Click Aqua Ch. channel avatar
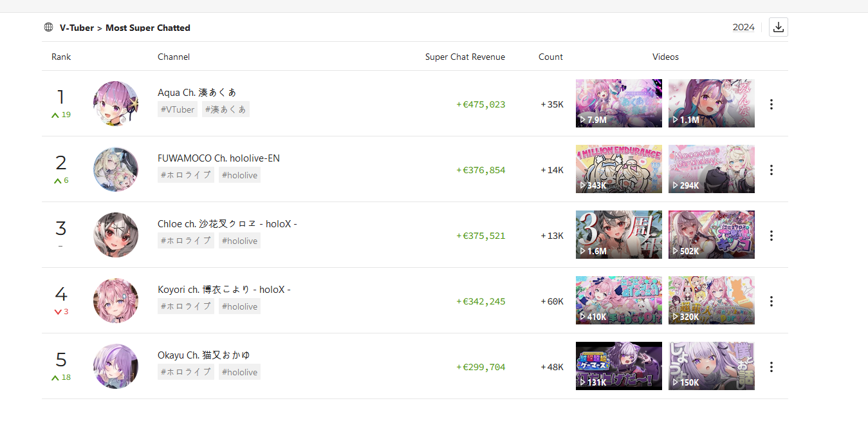This screenshot has width=868, height=421. (116, 104)
